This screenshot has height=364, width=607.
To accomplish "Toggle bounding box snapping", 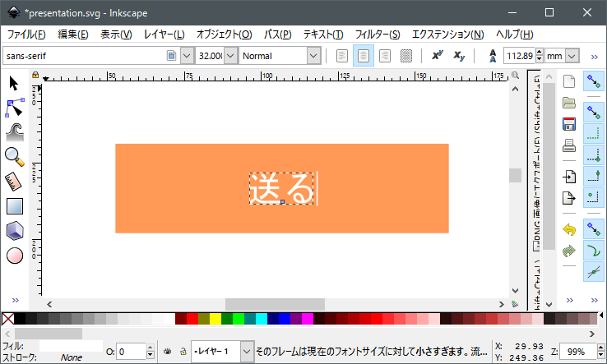I will 594,113.
